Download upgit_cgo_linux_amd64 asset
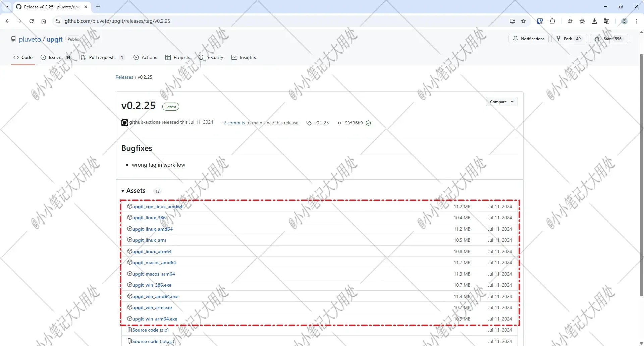 157,207
